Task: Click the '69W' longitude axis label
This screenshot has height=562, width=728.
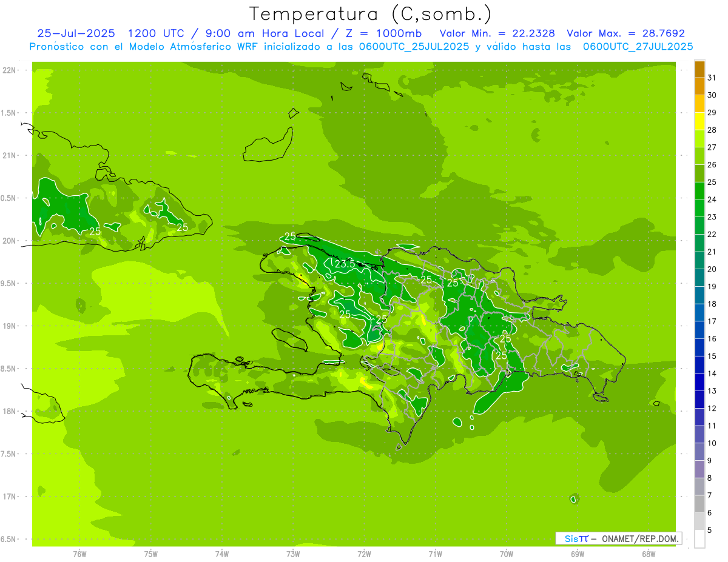Action: [578, 554]
